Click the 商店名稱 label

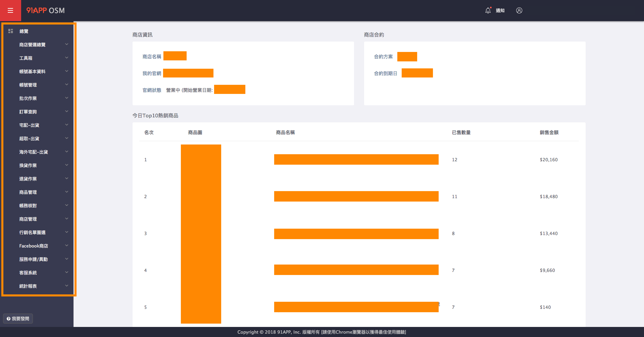152,57
